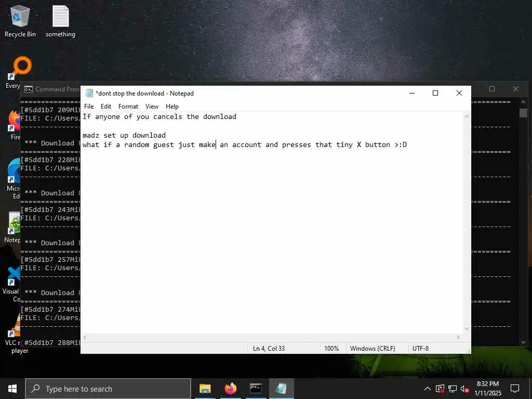This screenshot has height=399, width=532.
Task: Click the muted volume tray icon
Action: [x=465, y=389]
